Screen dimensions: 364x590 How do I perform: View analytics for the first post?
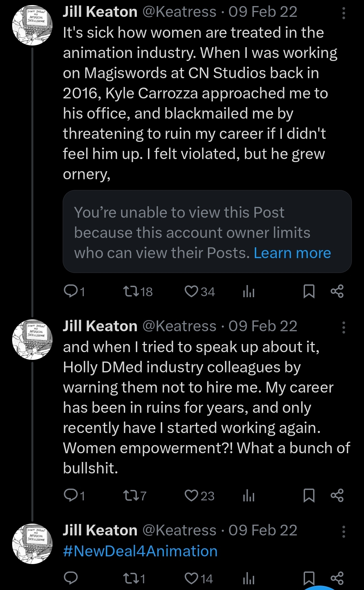[249, 291]
